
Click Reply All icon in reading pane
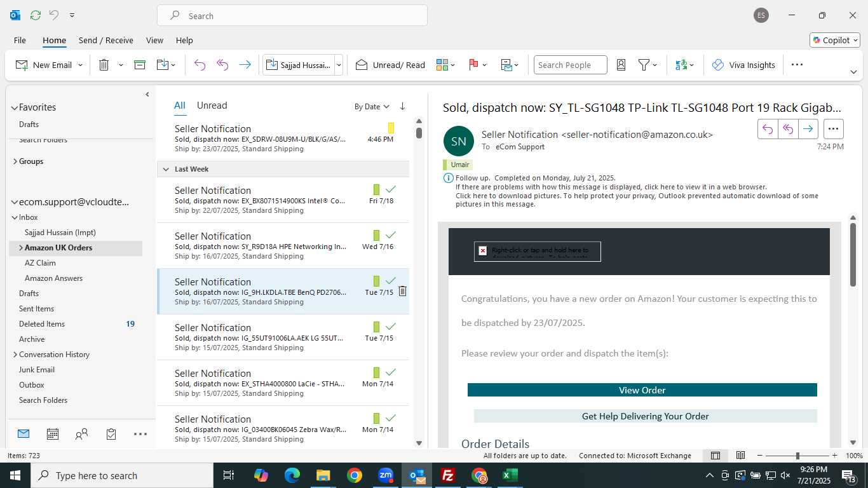(788, 129)
